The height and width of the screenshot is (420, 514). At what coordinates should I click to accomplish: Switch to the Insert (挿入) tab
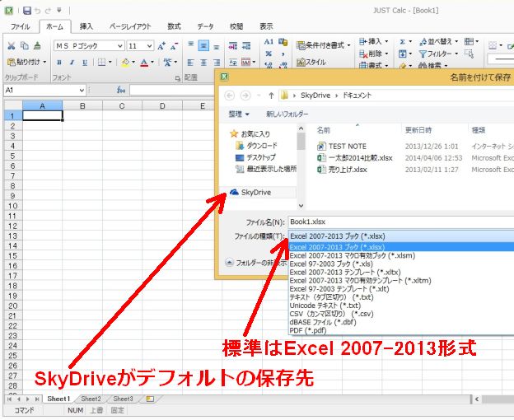coord(86,26)
